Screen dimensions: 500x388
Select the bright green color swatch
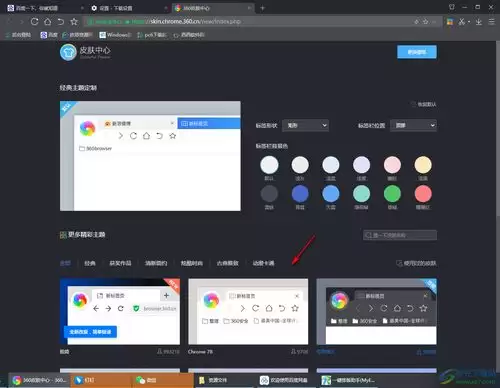(392, 194)
